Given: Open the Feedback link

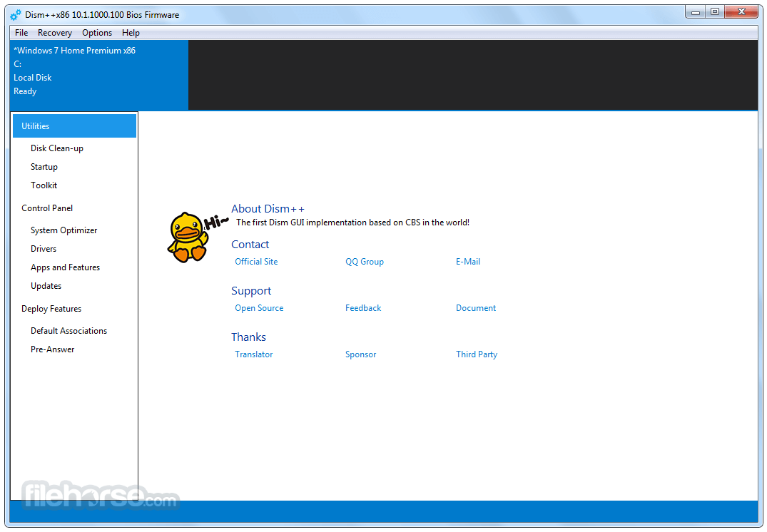Looking at the screenshot, I should click(x=363, y=308).
